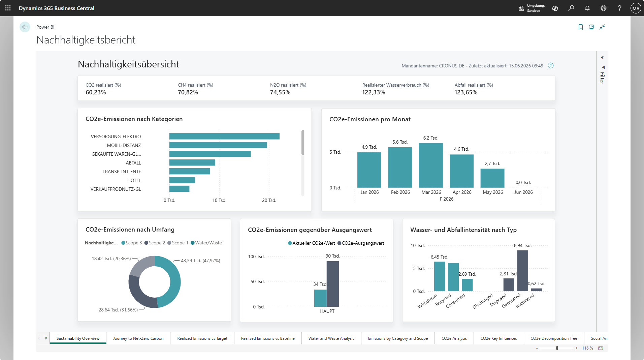Select the Withdrawn 6,45 Tsd. bar

click(439, 276)
